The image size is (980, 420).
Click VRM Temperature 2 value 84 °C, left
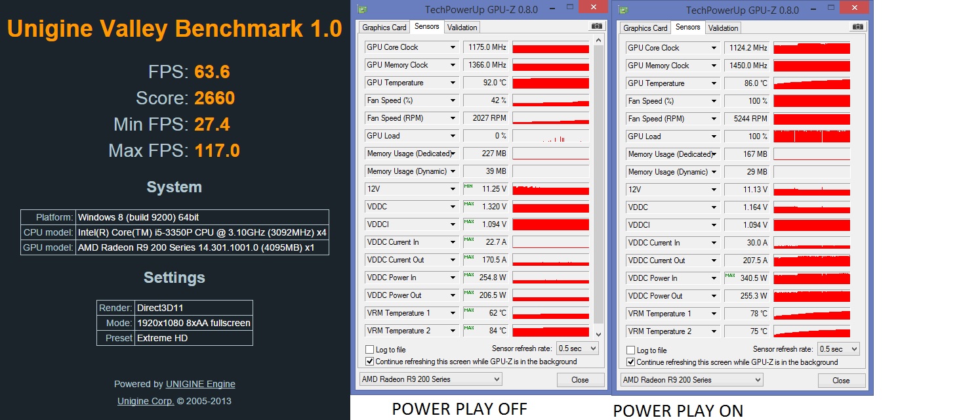click(486, 331)
